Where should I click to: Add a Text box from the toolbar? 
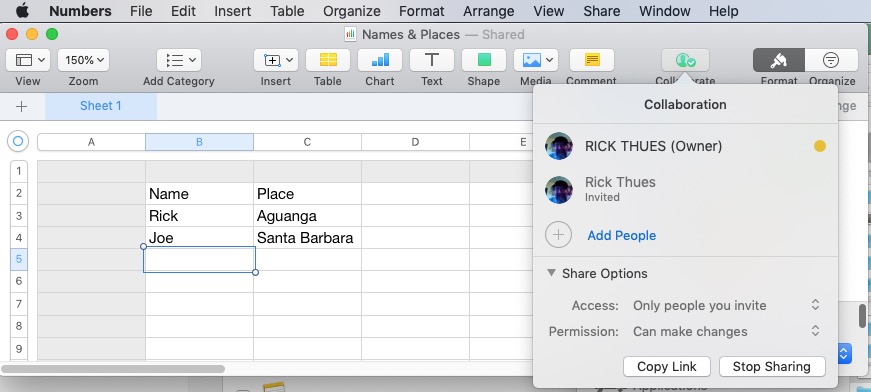click(432, 60)
